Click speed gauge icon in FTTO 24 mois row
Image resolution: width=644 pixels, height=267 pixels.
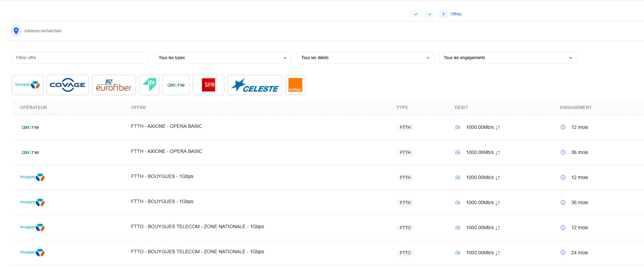458,253
